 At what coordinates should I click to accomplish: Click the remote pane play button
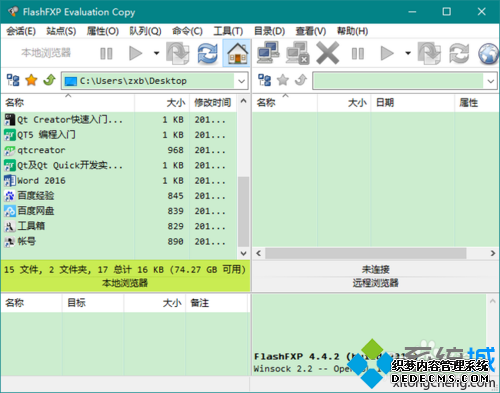pyautogui.click(x=387, y=53)
